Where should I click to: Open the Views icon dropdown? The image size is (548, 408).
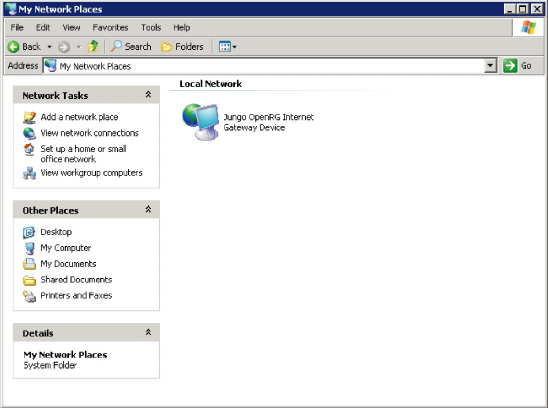coord(228,46)
